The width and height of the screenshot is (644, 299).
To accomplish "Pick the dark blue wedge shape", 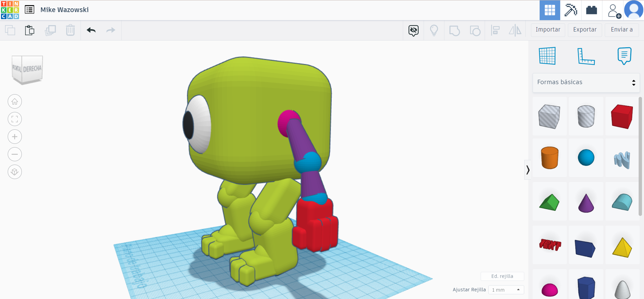I will pos(586,245).
